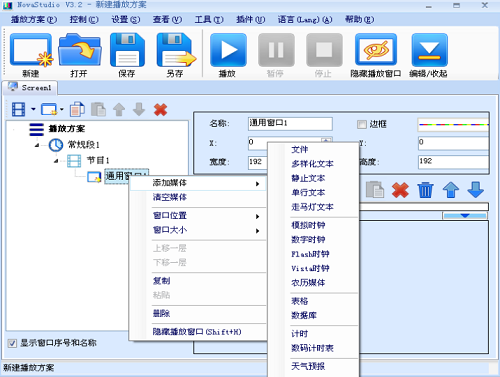Collapse the 常规段1 tree node
The width and height of the screenshot is (500, 377).
(x=37, y=145)
